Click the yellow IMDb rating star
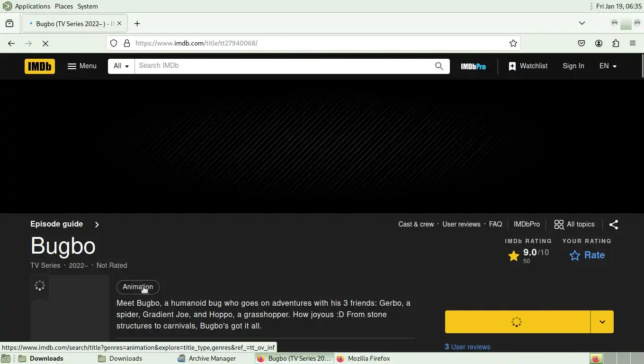 513,256
